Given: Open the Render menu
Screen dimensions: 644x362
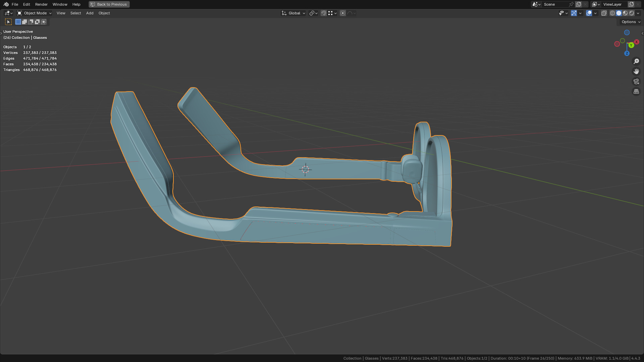Looking at the screenshot, I should point(41,4).
